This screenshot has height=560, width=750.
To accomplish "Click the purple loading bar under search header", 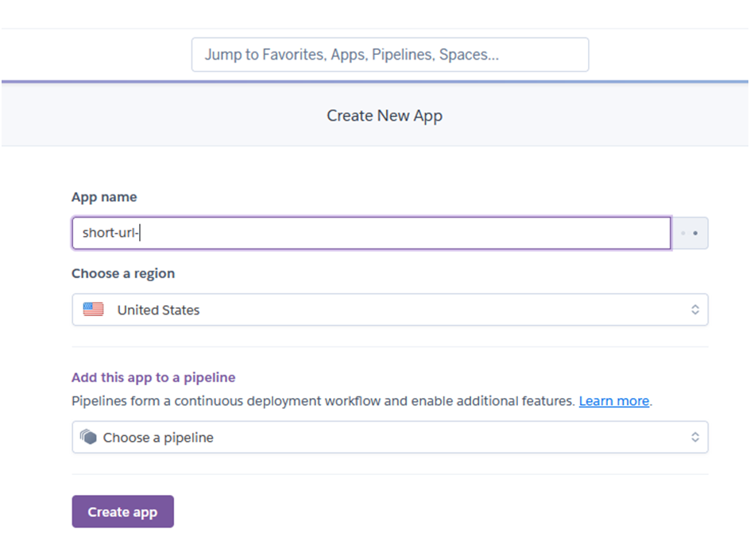I will (375, 82).
